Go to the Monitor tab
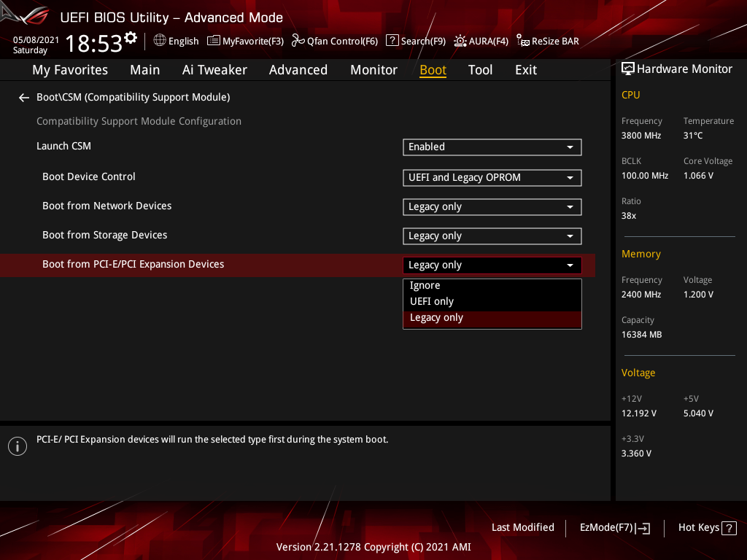747x560 pixels. [374, 70]
